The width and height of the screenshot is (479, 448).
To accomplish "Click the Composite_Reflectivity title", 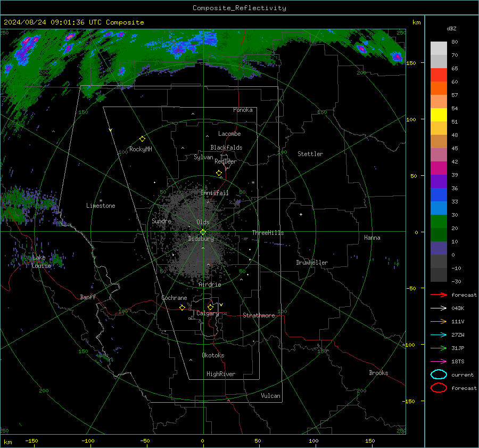I will coord(240,8).
